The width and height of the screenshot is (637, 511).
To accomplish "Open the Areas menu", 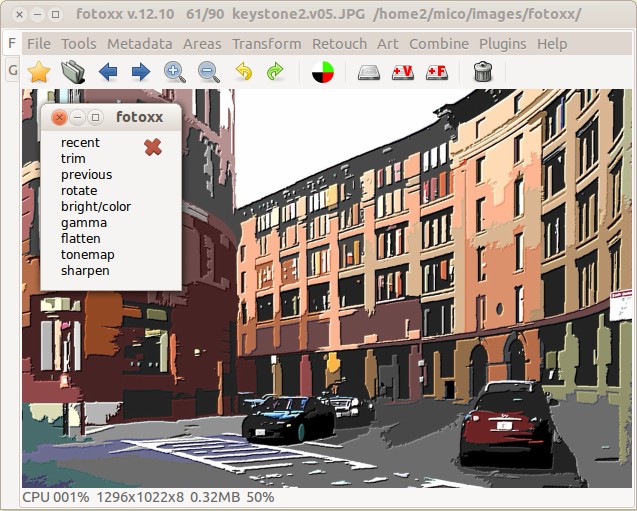I will pos(202,44).
